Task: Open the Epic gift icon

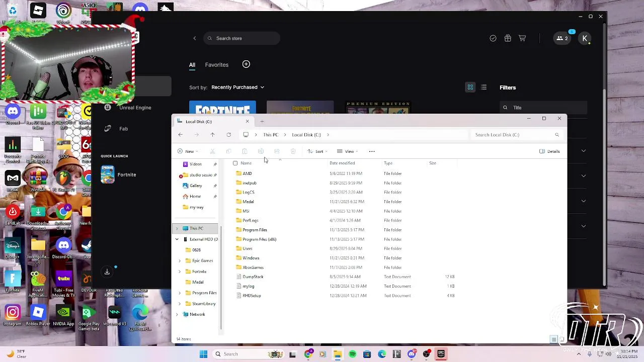Action: 508,38
